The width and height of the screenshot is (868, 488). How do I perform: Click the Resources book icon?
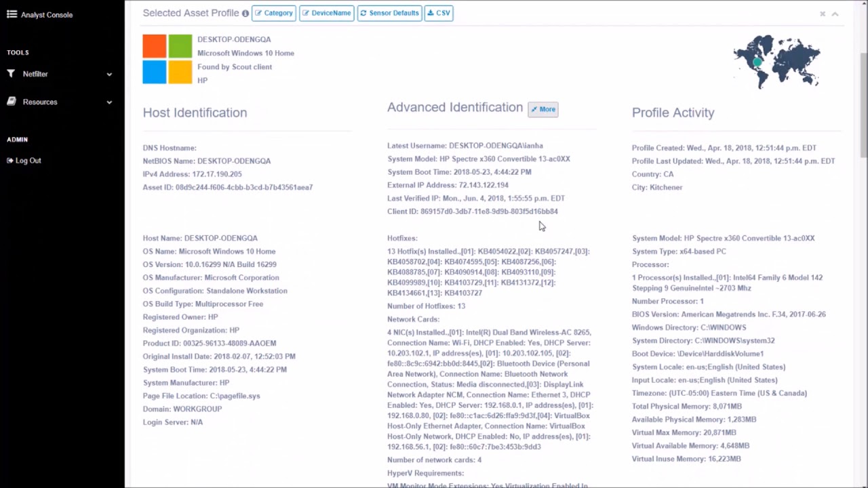point(11,102)
